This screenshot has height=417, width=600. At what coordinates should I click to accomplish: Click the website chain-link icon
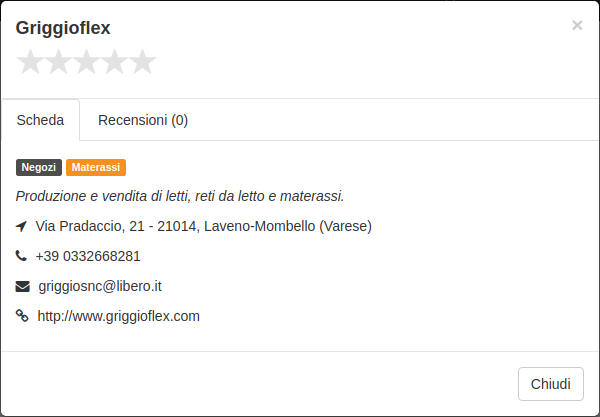tap(22, 316)
